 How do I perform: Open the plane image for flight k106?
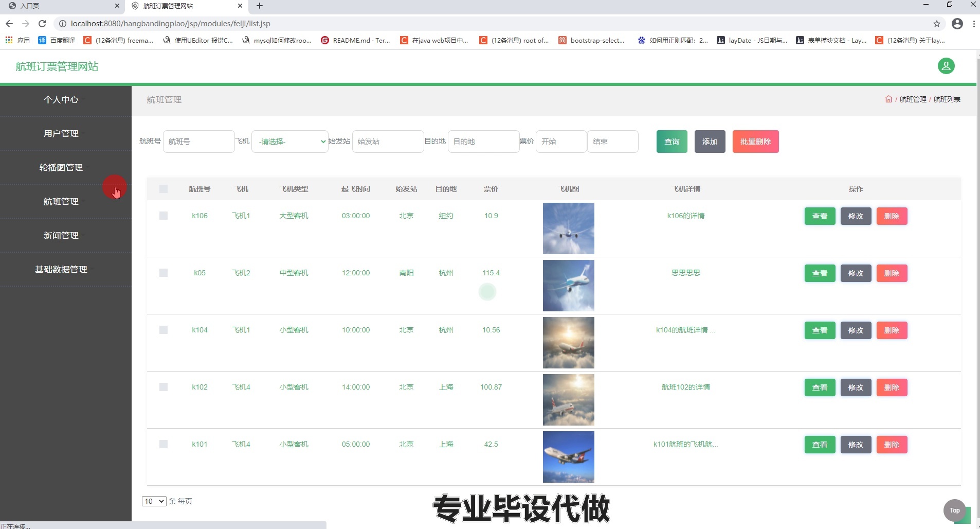[569, 228]
